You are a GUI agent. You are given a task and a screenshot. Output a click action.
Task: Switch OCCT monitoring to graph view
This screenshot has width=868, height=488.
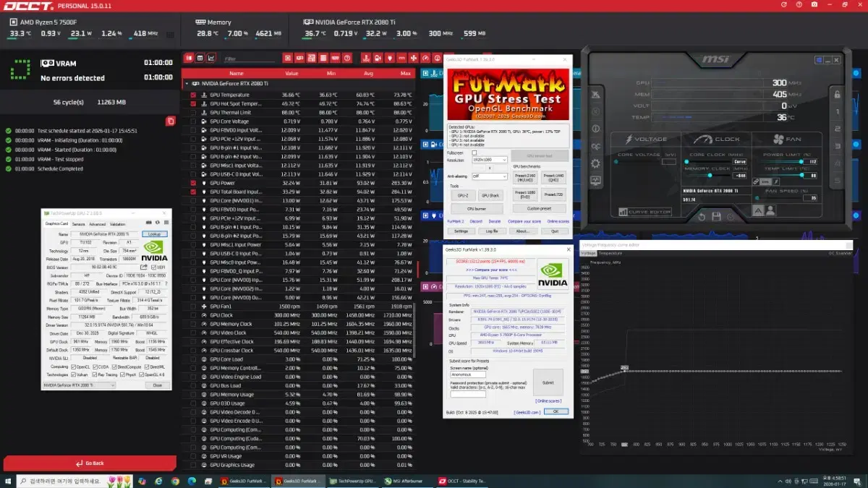(210, 58)
